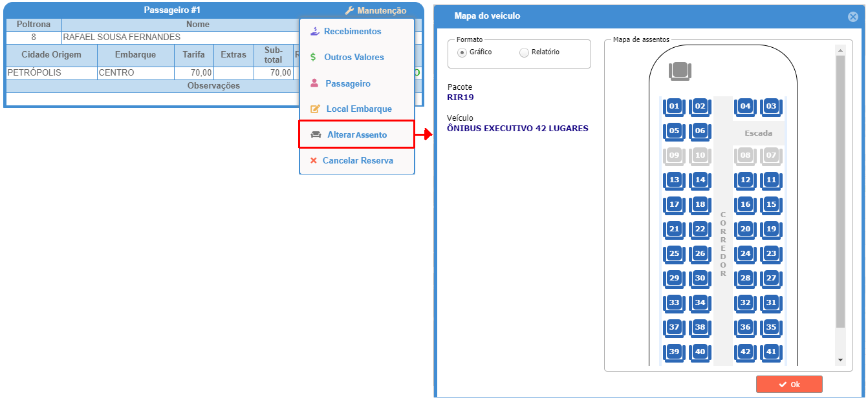The height and width of the screenshot is (402, 868).
Task: Click ÔNIBUS EXECUTIVO 42 LUGARES text
Action: 517,128
